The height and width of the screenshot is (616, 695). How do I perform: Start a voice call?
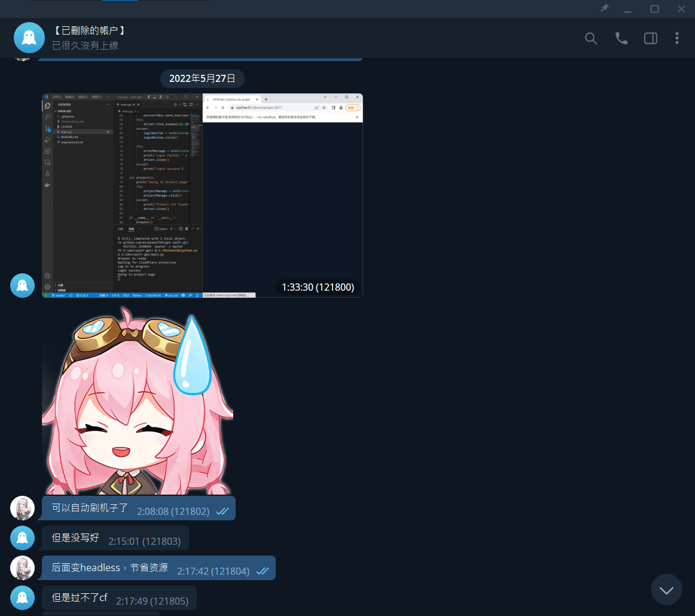coord(621,38)
